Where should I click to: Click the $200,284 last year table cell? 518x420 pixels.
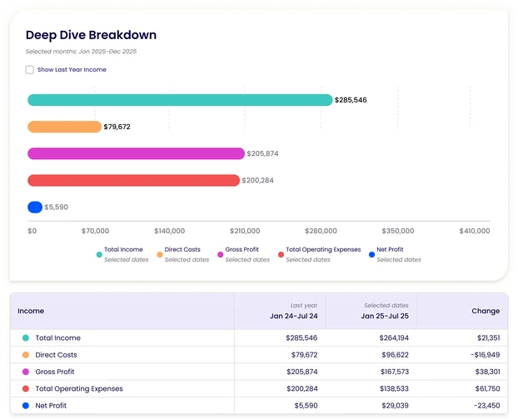point(302,388)
